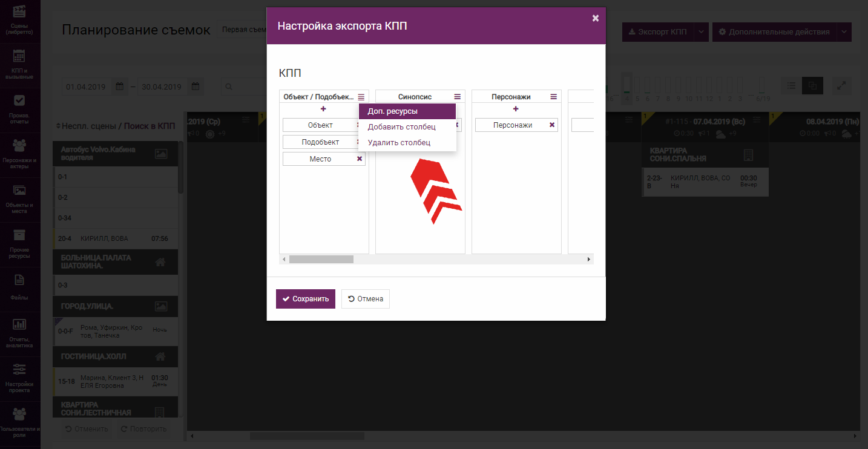Click the Дополнительные действия button
This screenshot has width=868, height=449.
click(775, 32)
